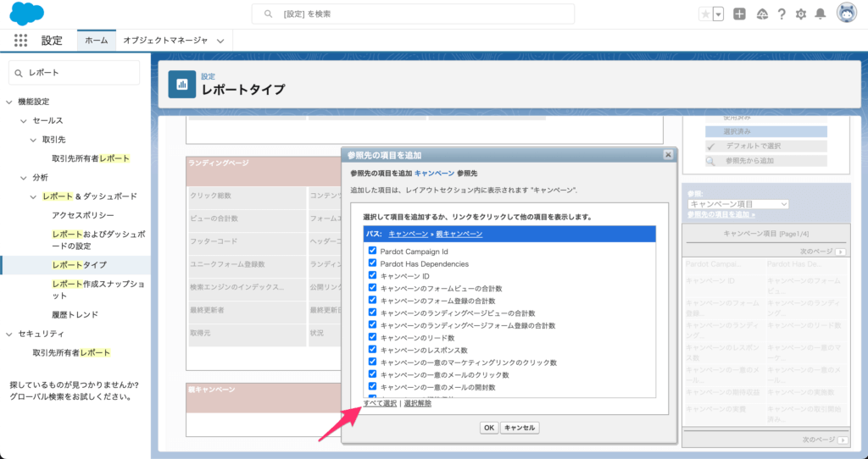This screenshot has width=868, height=459.
Task: Uncheck キャンペーンのリード数 checkbox
Action: 373,337
